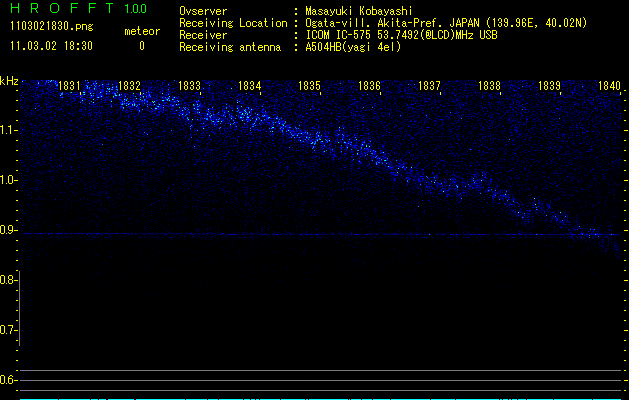This screenshot has height=400, width=629.
Task: Click the 1838 time marker
Action: click(x=489, y=86)
